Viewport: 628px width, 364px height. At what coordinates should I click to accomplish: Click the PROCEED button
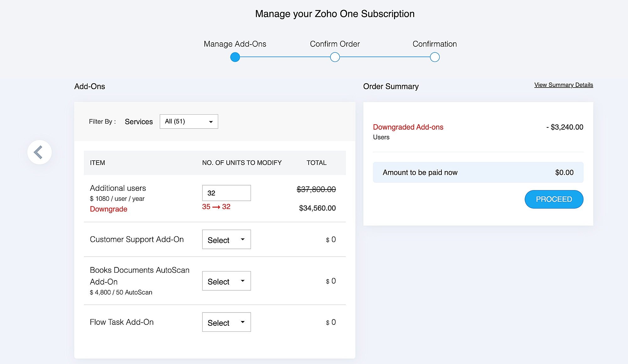554,199
